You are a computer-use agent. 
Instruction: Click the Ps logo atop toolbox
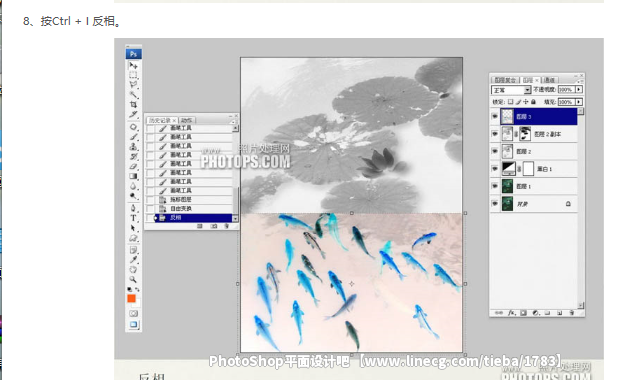tap(133, 54)
